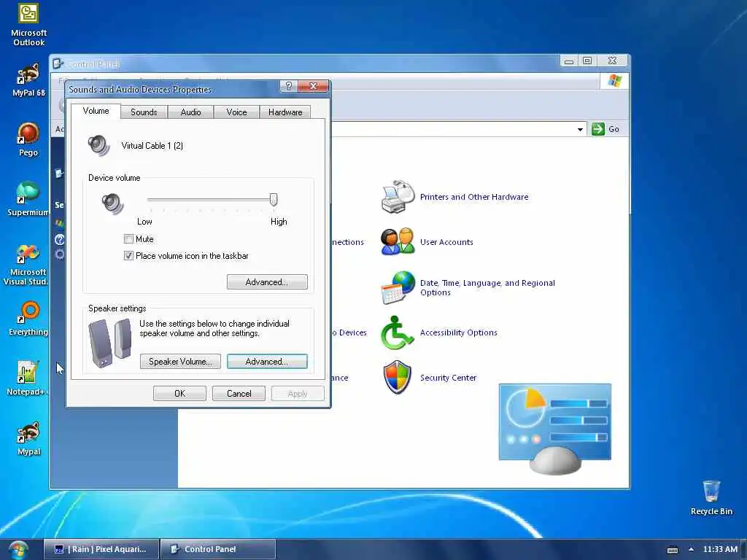
Task: Cancel the Sounds and Audio dialog
Action: (239, 393)
